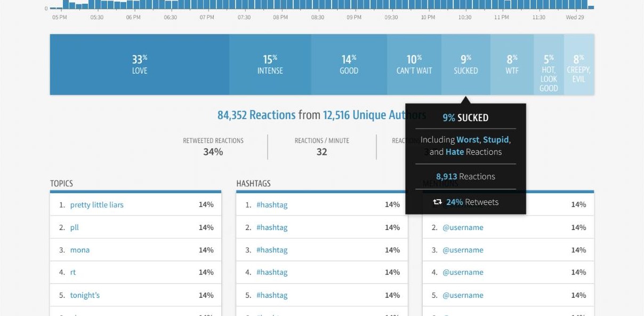Click the 12,516 Unique Authors figure

pos(374,115)
